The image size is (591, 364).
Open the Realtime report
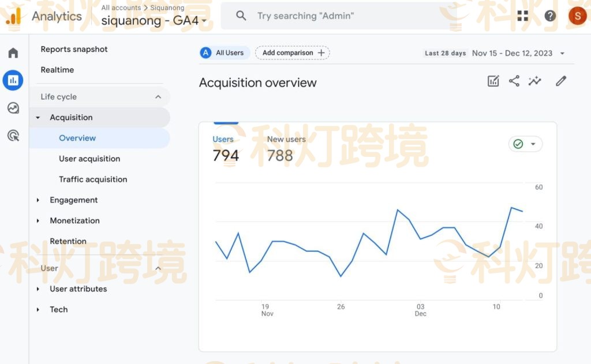(x=57, y=70)
